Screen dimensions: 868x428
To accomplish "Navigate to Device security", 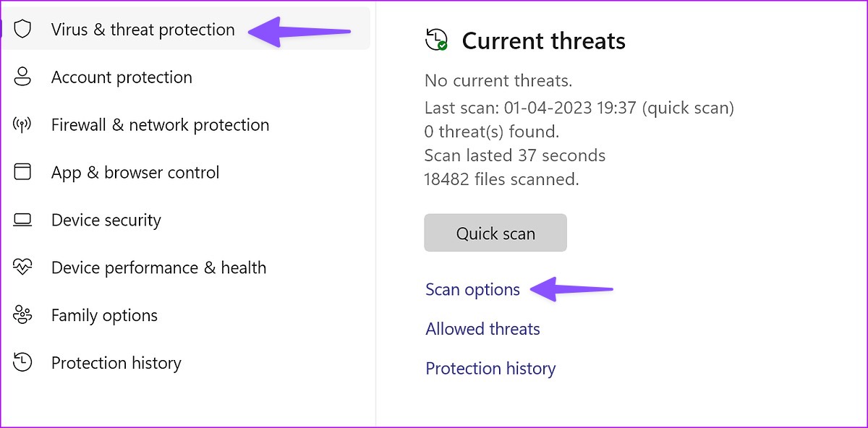I will tap(186, 220).
